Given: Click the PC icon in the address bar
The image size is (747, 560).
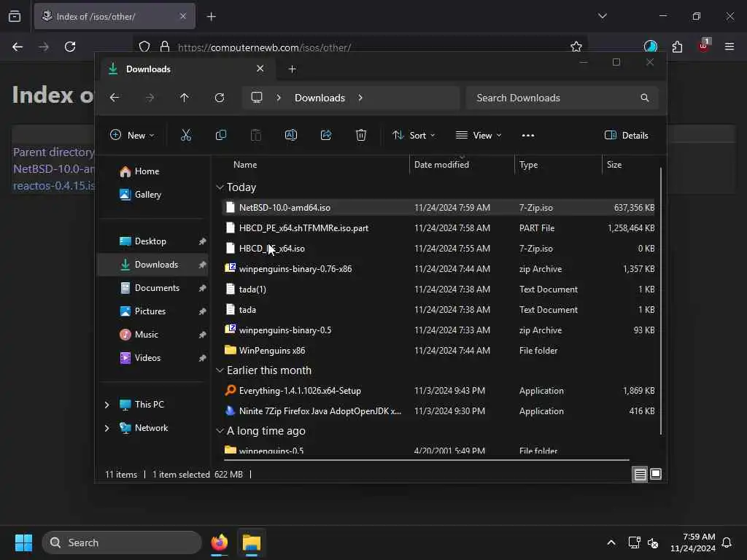Looking at the screenshot, I should [x=257, y=98].
